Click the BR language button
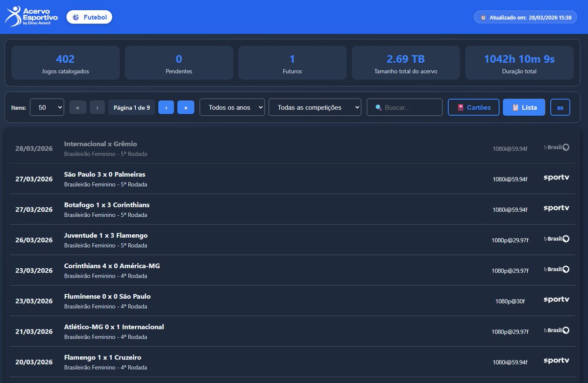 560,107
